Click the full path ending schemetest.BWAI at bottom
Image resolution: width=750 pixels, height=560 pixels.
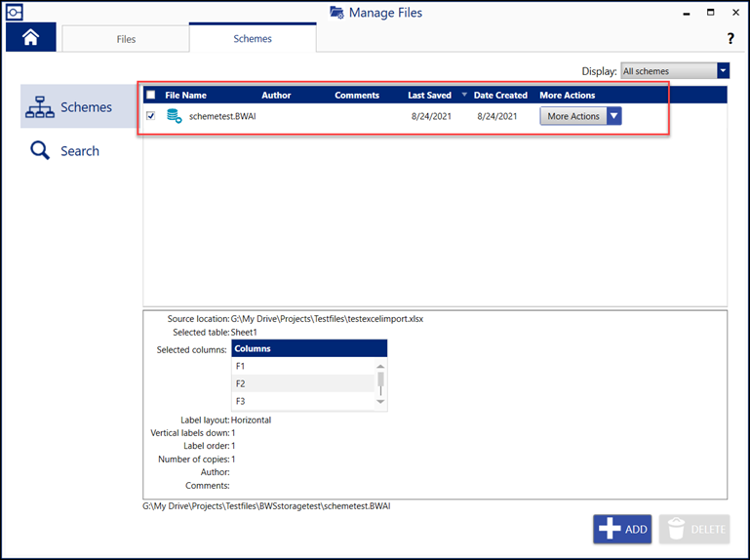[x=266, y=506]
